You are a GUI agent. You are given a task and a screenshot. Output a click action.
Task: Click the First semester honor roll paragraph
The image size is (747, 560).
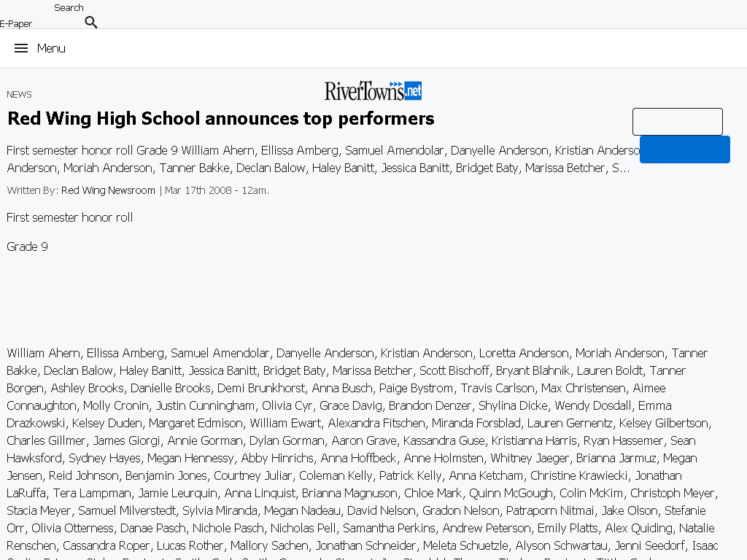click(69, 217)
